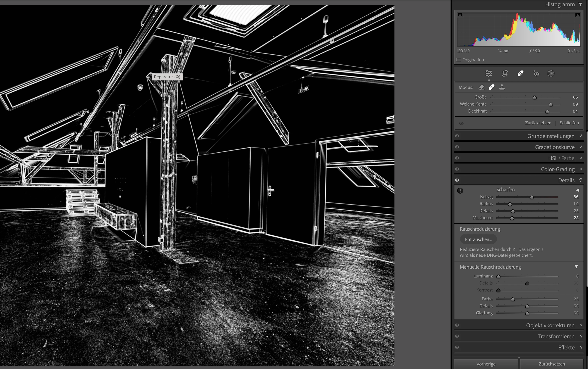Collapse Manuelle Rauschreduzierung section triangle
The image size is (588, 369).
tap(576, 267)
